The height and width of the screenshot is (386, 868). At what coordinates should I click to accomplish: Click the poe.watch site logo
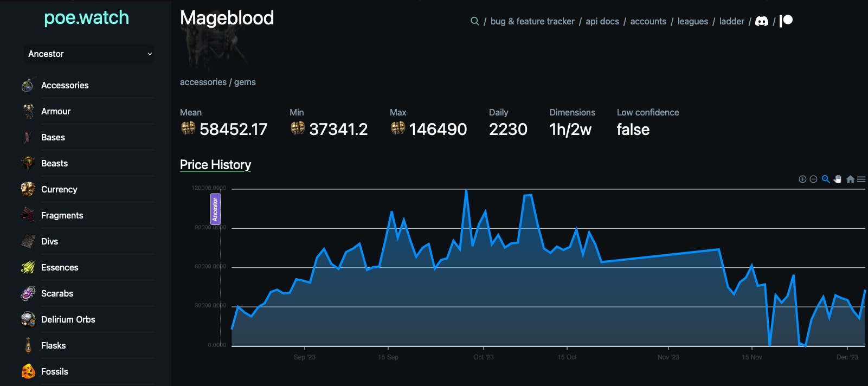(86, 18)
